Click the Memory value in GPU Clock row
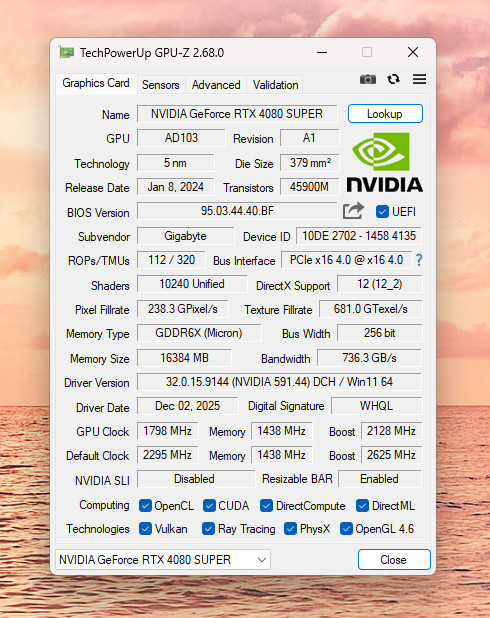The height and width of the screenshot is (618, 490). [281, 431]
